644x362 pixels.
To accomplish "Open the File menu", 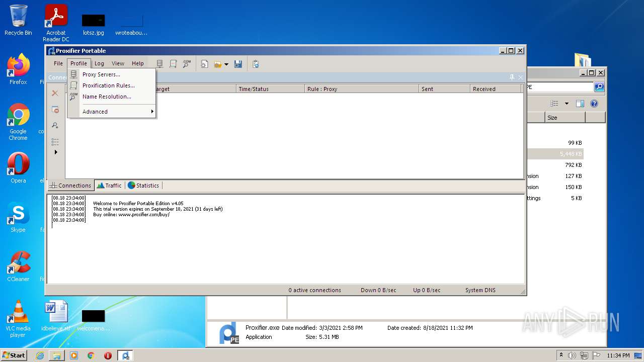I will point(58,63).
